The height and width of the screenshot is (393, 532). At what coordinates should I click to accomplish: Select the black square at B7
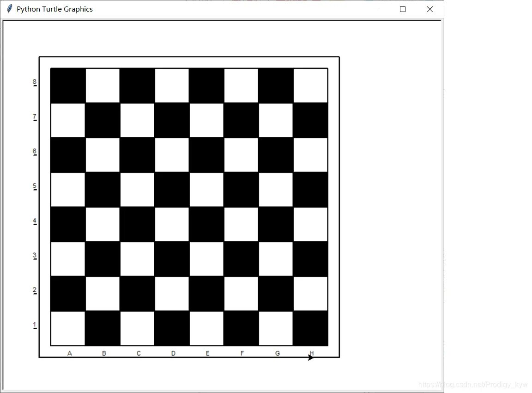103,120
